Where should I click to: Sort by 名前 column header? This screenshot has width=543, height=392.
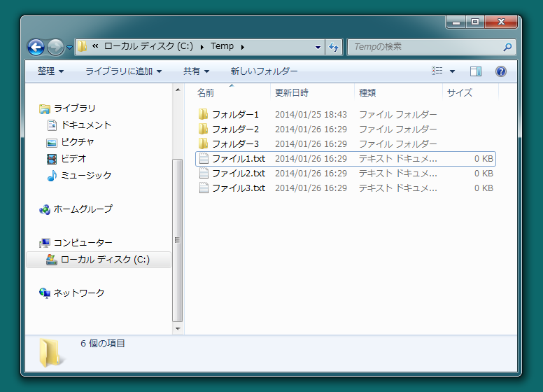(x=233, y=92)
